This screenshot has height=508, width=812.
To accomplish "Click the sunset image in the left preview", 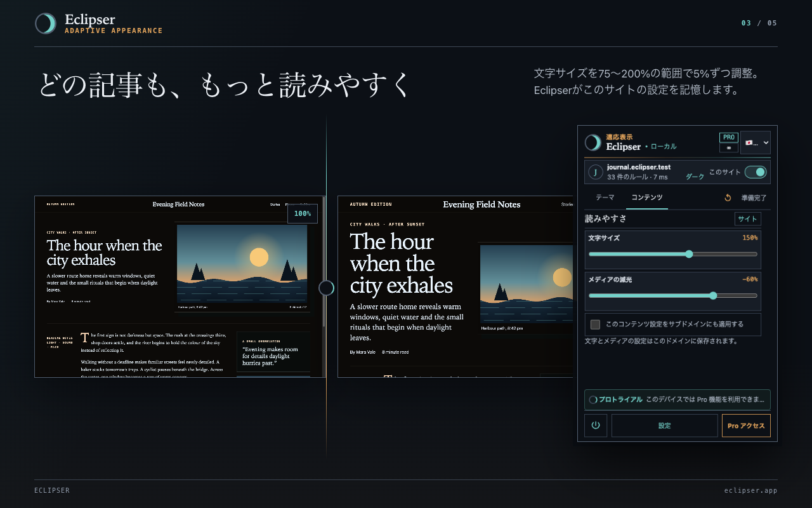I will click(242, 263).
